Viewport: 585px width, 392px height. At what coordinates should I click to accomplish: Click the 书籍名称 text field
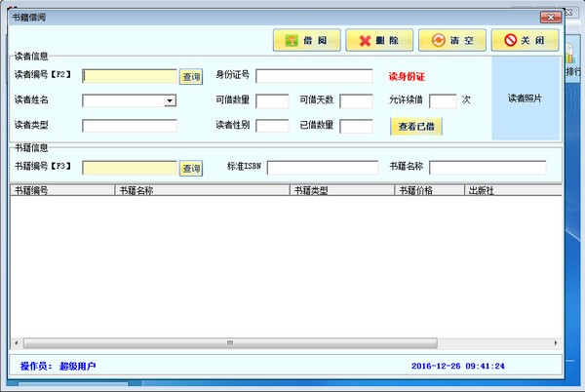tap(487, 168)
